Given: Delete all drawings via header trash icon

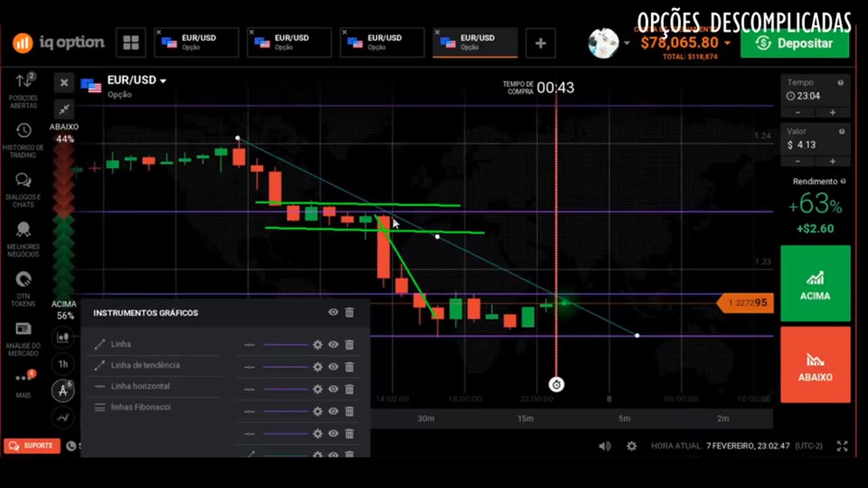Looking at the screenshot, I should [x=349, y=312].
